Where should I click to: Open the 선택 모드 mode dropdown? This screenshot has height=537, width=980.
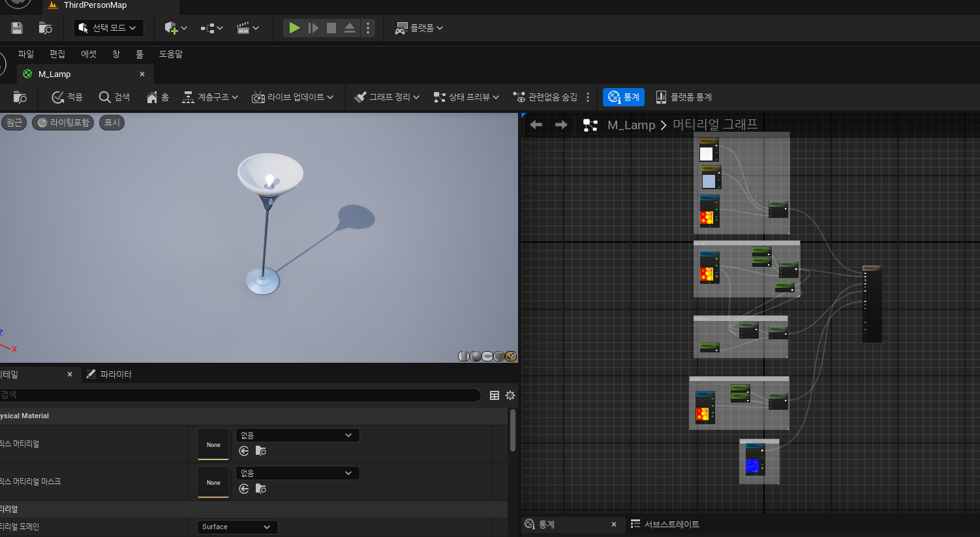point(108,28)
